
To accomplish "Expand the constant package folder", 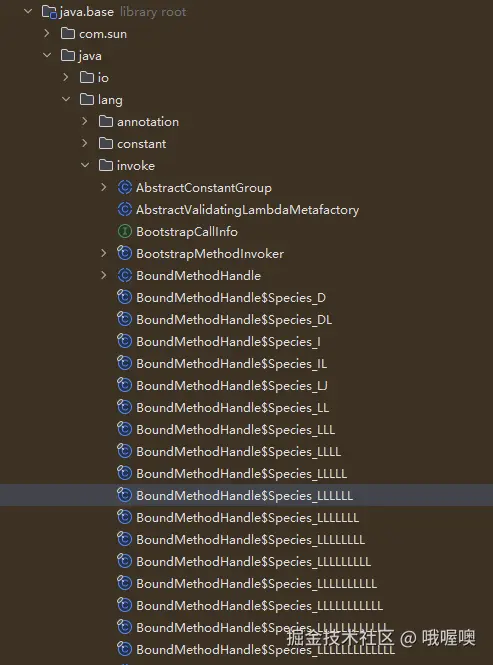I will tap(84, 143).
